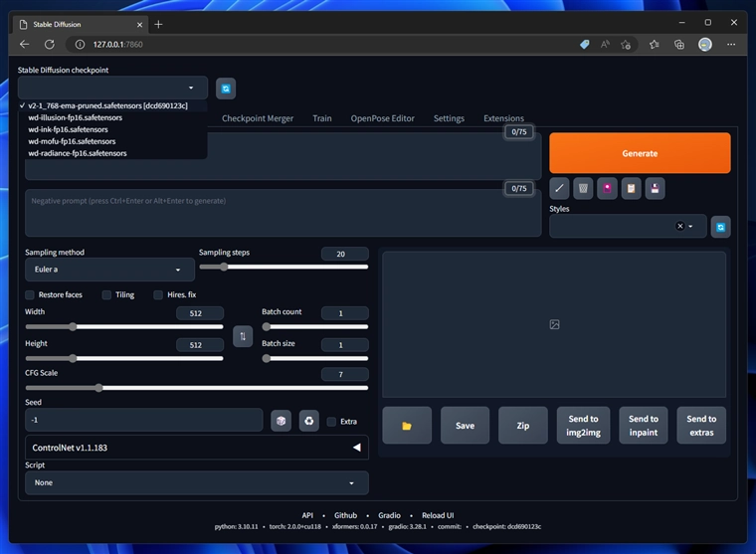Toggle the Tiling checkbox

pyautogui.click(x=107, y=294)
